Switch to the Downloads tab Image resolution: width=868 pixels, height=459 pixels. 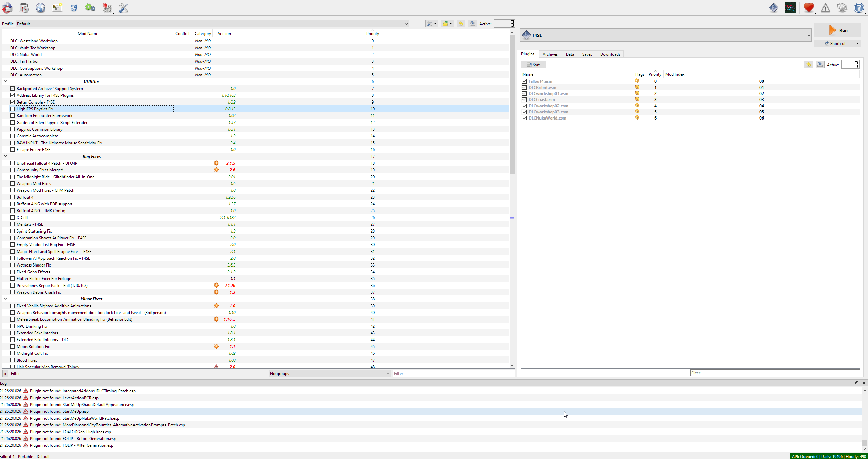point(610,54)
